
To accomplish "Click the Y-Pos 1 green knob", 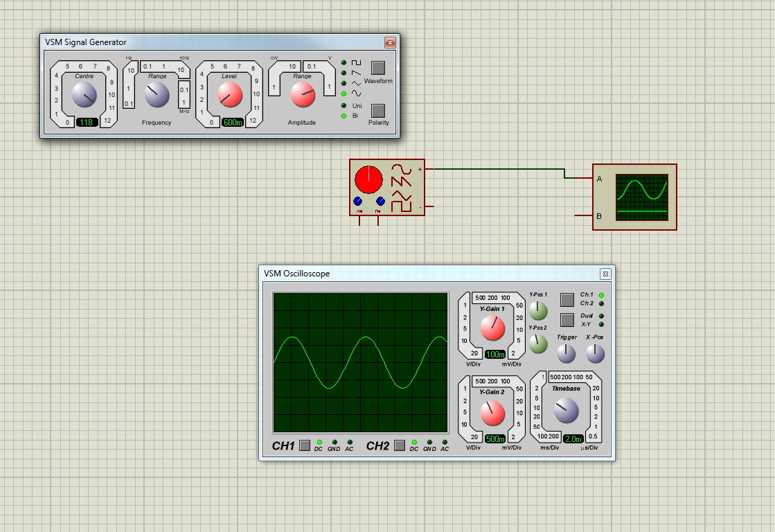I will [x=537, y=310].
